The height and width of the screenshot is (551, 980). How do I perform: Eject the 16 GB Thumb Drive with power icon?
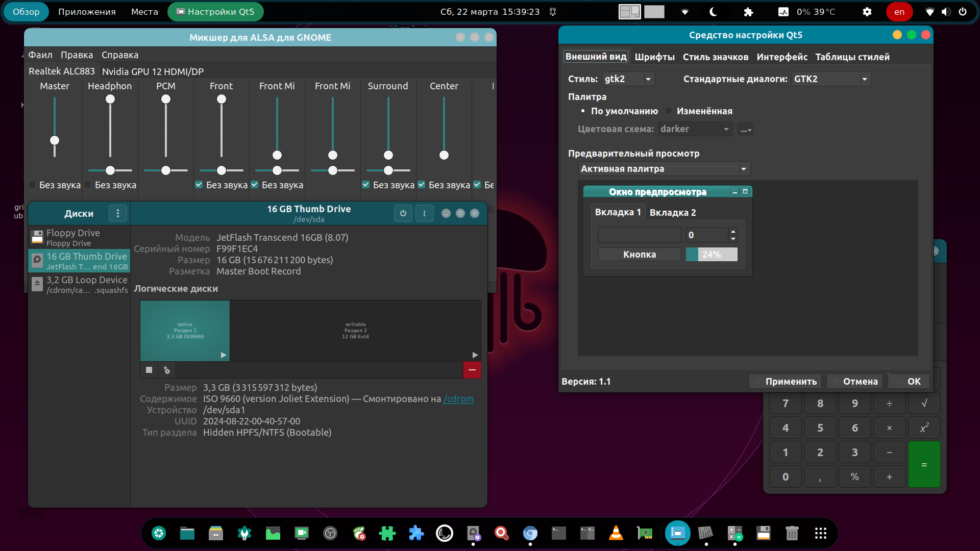(x=403, y=213)
